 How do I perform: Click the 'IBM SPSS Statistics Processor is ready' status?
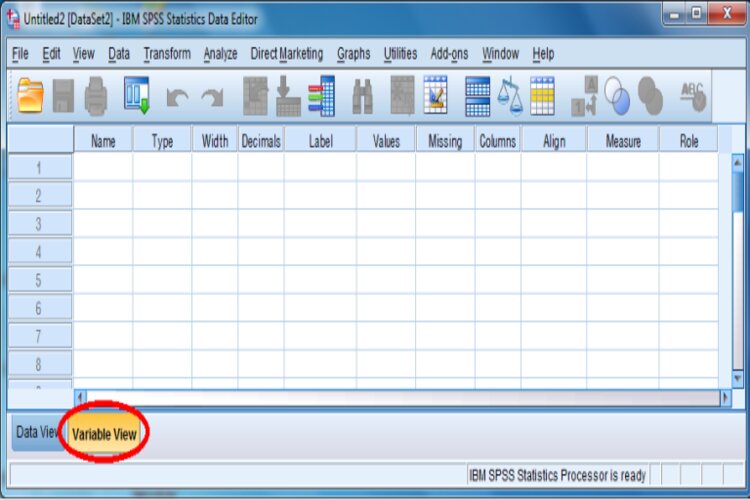[x=558, y=475]
